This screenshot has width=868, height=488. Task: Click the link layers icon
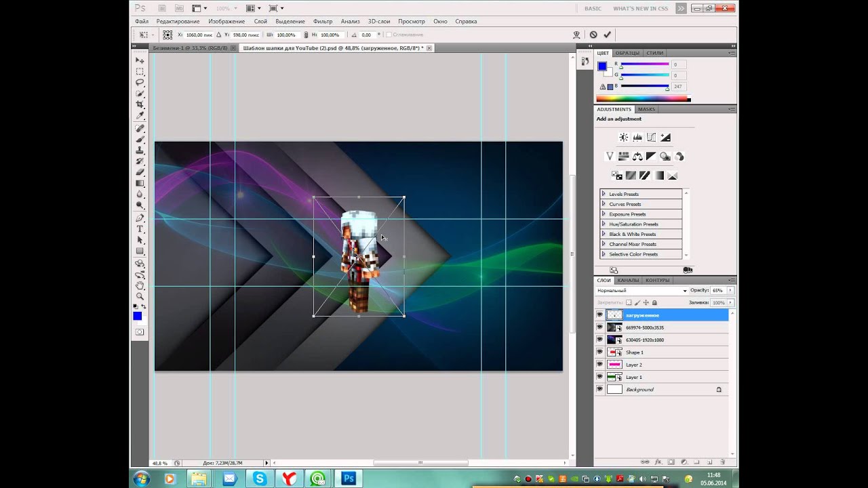coord(644,462)
